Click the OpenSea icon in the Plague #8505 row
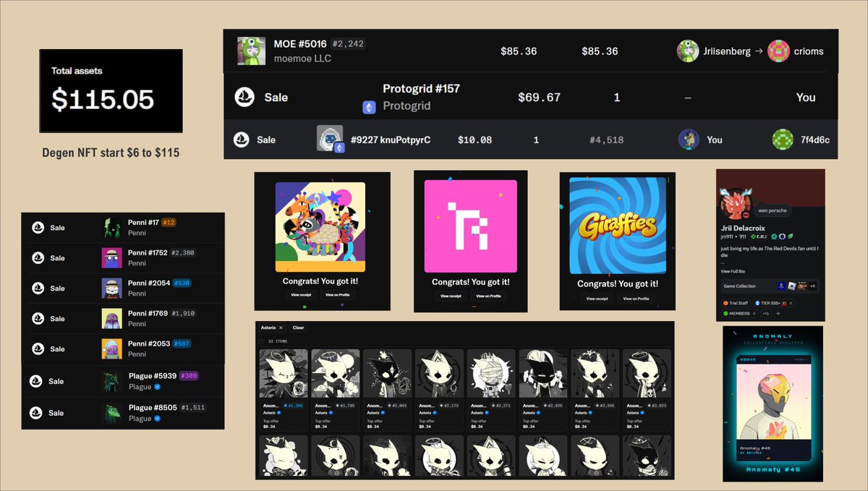 click(x=36, y=413)
